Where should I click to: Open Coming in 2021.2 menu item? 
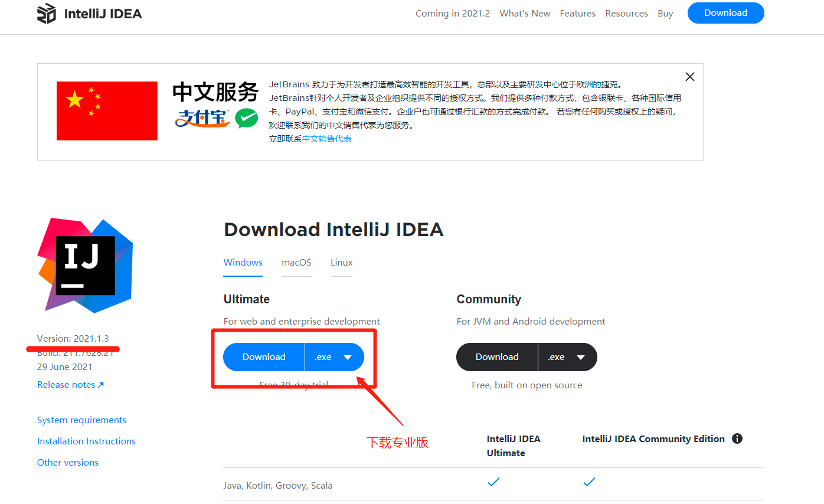(453, 14)
